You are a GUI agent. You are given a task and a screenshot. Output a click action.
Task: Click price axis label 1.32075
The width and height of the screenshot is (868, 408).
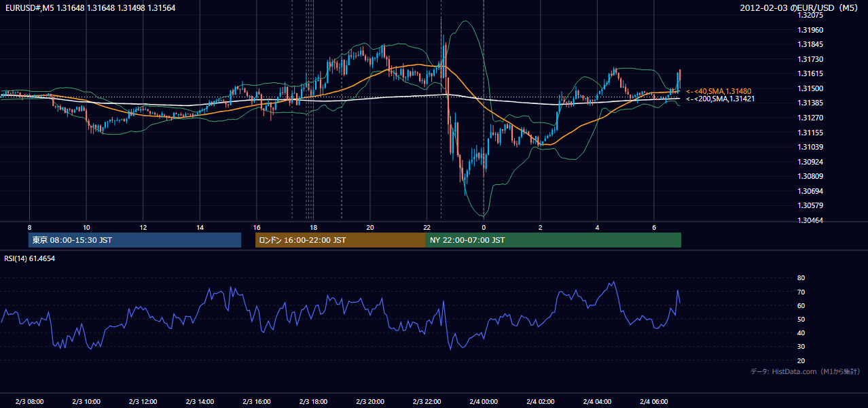pyautogui.click(x=810, y=15)
